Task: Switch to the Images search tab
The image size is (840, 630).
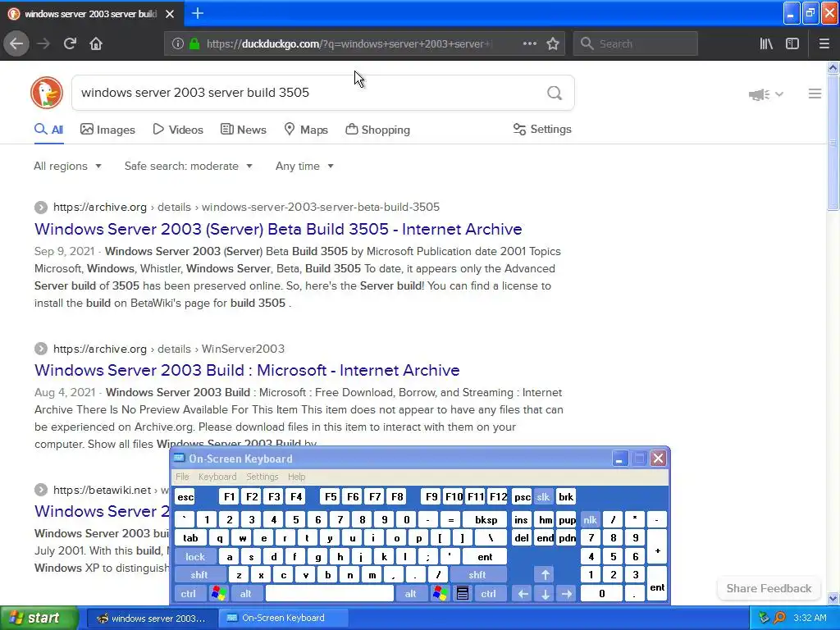Action: [x=107, y=130]
